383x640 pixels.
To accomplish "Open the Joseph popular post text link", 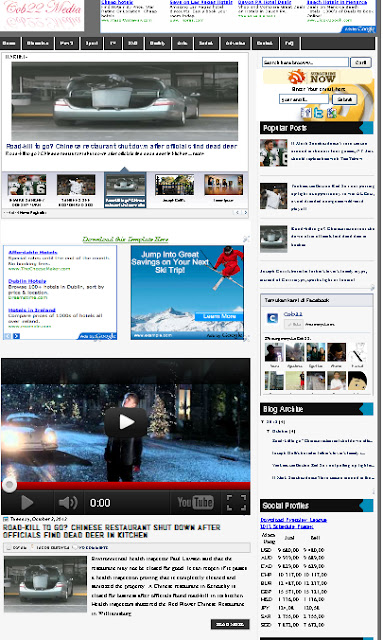I will pos(313,275).
